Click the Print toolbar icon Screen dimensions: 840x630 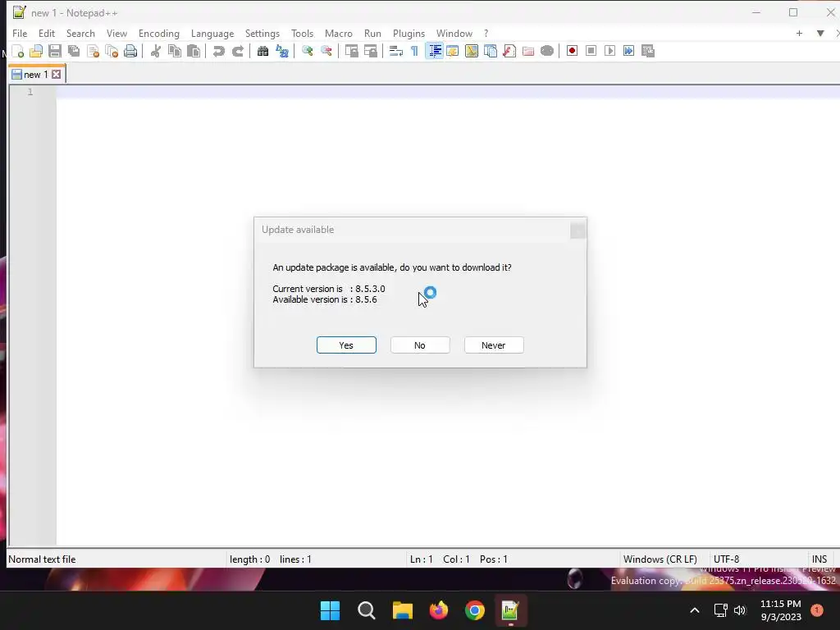[130, 51]
